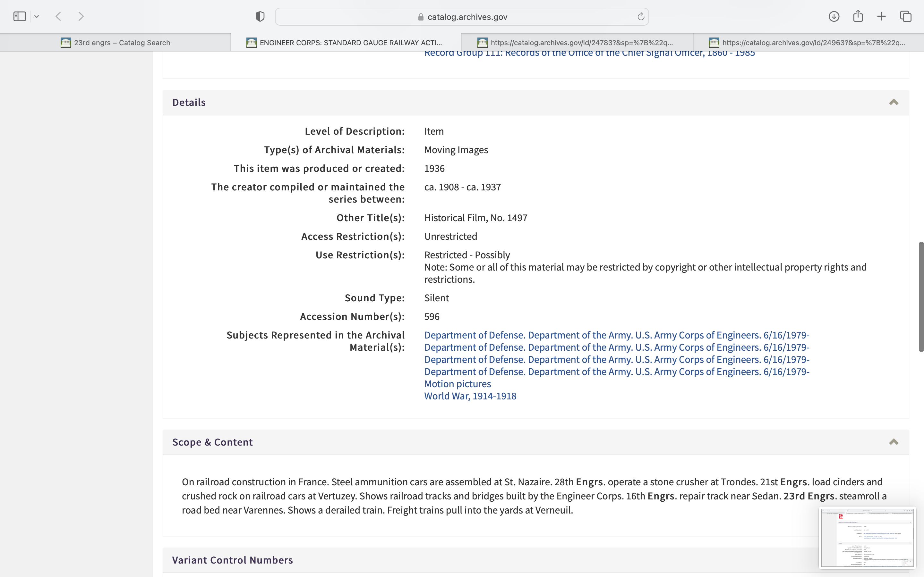Show downloads with the download icon
The height and width of the screenshot is (577, 924).
pyautogui.click(x=834, y=16)
